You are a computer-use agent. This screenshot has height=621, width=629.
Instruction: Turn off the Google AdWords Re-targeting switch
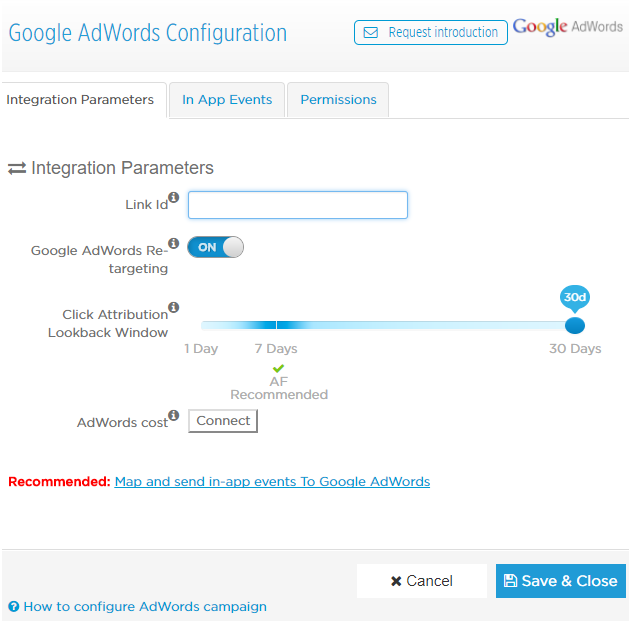point(215,247)
